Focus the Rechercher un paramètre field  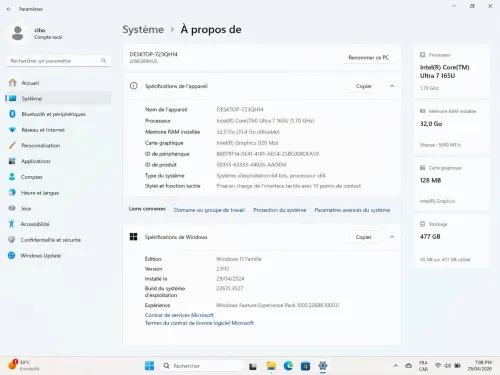(x=58, y=61)
